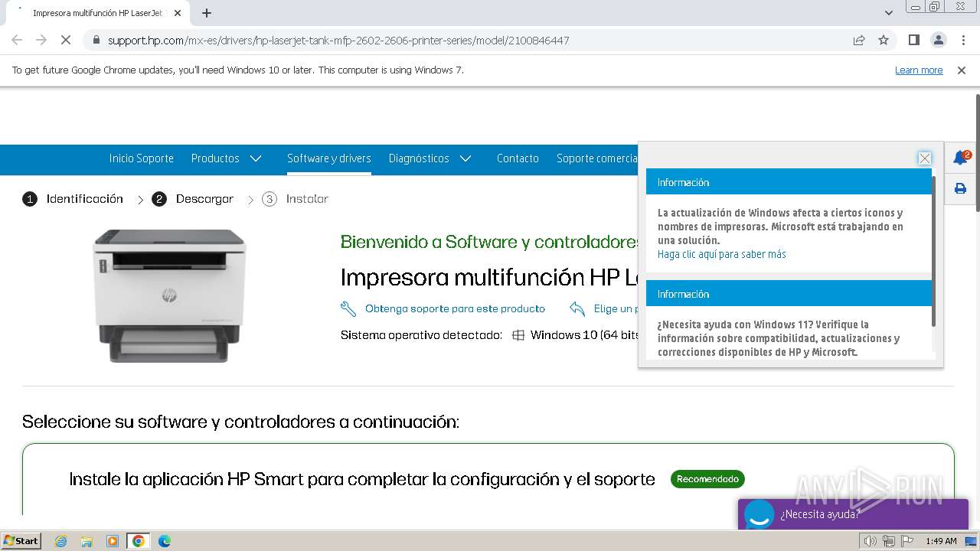Select Software y drivers tab
The image size is (980, 551).
pyautogui.click(x=329, y=158)
